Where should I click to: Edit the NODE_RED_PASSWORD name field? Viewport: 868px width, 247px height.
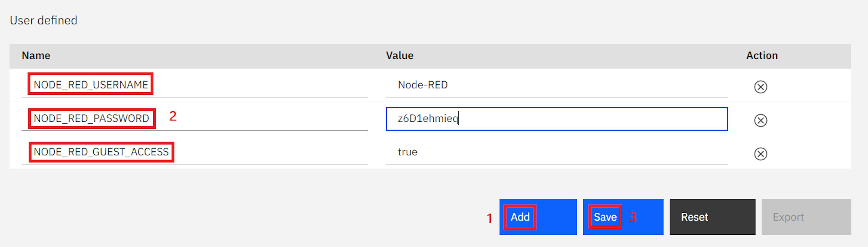click(194, 118)
